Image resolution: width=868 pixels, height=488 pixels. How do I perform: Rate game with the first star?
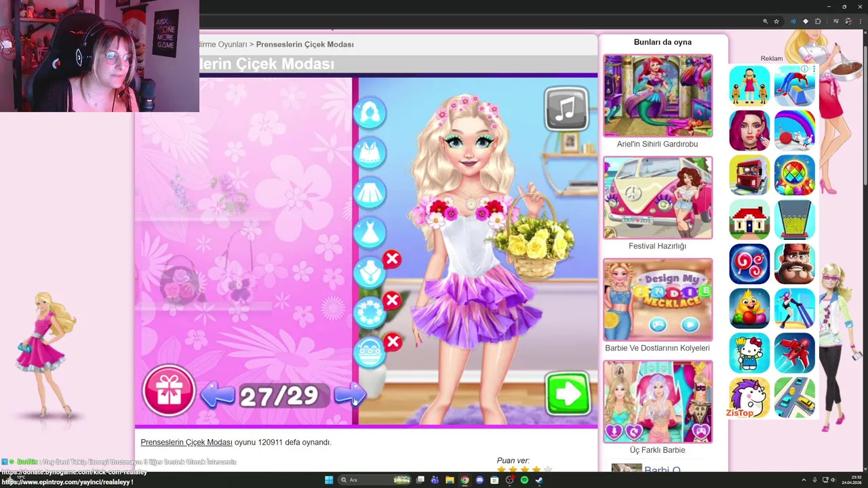click(502, 469)
